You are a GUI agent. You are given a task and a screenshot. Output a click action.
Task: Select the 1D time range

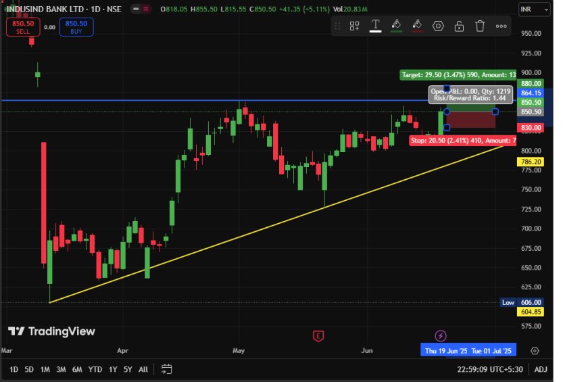coord(14,370)
